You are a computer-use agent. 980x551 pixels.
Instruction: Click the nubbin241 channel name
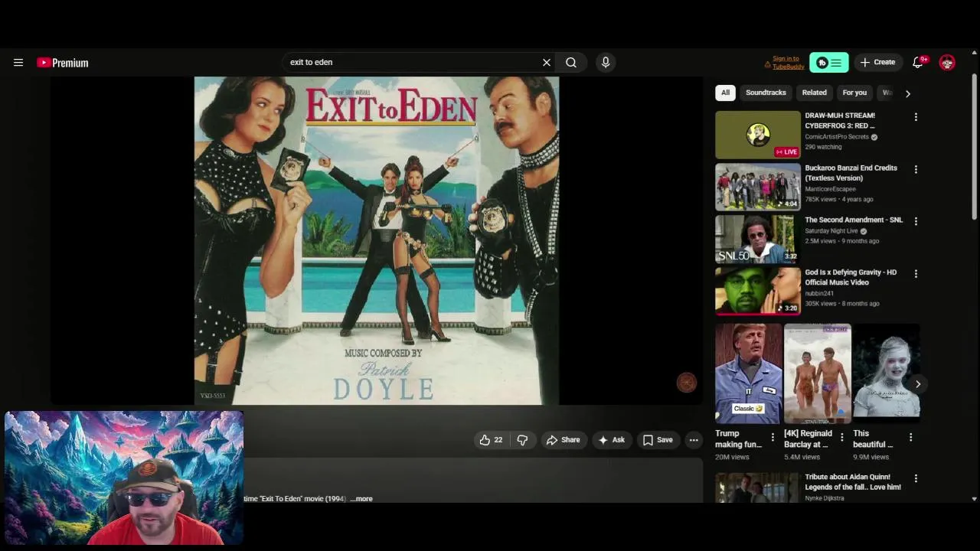click(819, 293)
